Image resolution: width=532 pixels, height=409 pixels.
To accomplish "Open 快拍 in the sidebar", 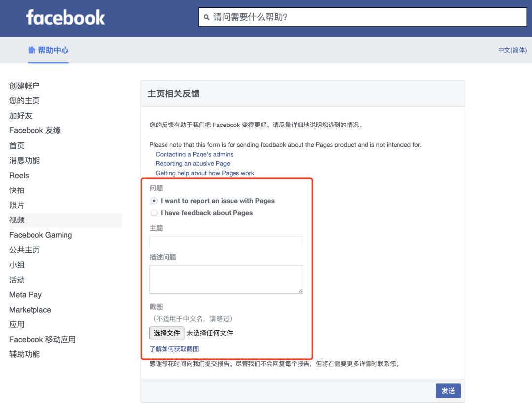I will [17, 190].
